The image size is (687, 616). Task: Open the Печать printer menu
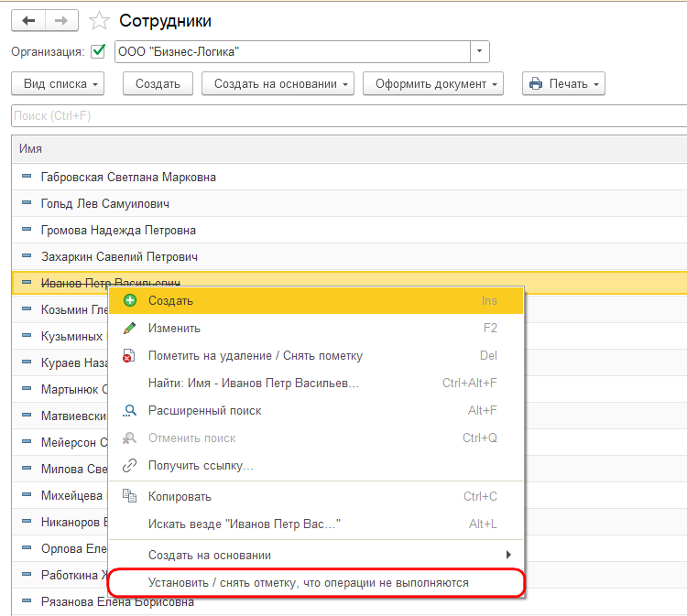(563, 83)
